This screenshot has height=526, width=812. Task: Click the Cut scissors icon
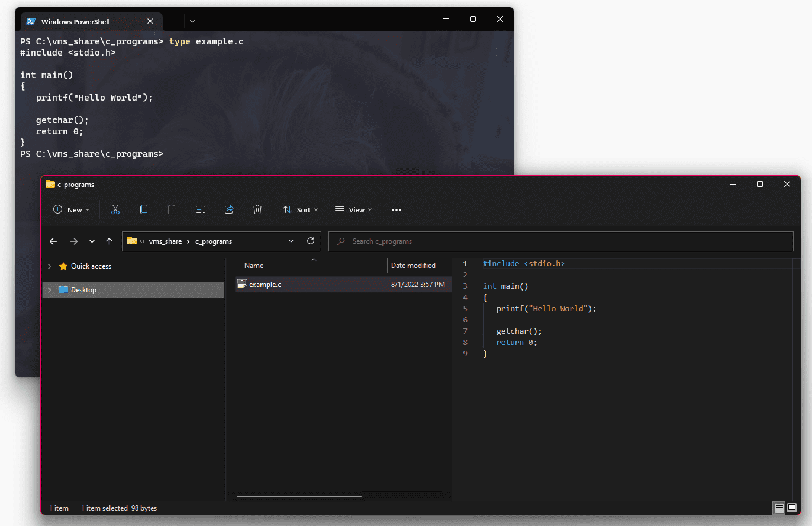point(115,209)
